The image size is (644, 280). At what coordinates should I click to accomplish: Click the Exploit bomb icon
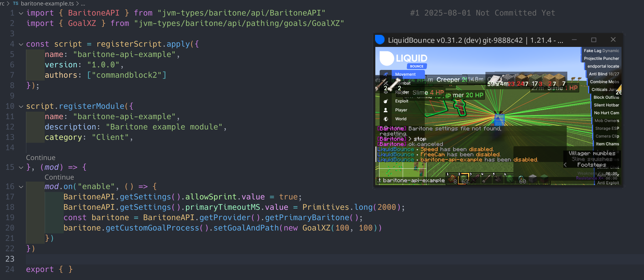[x=386, y=101]
